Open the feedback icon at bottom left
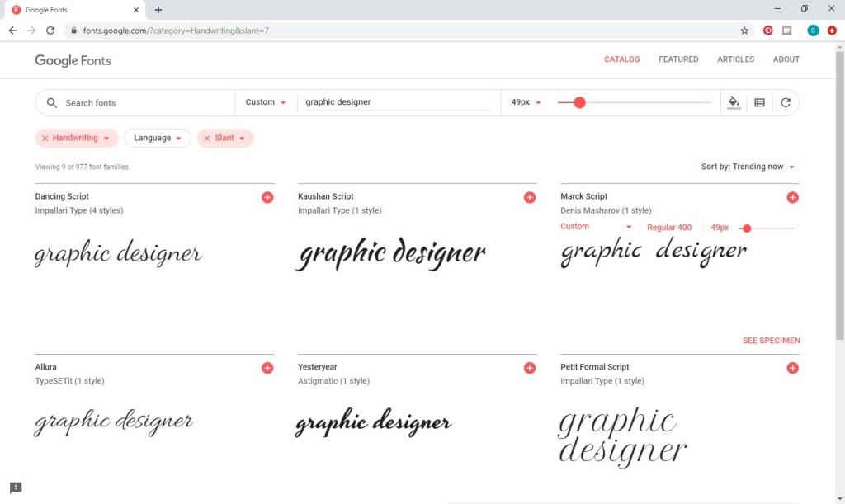This screenshot has width=845, height=504. 16,488
